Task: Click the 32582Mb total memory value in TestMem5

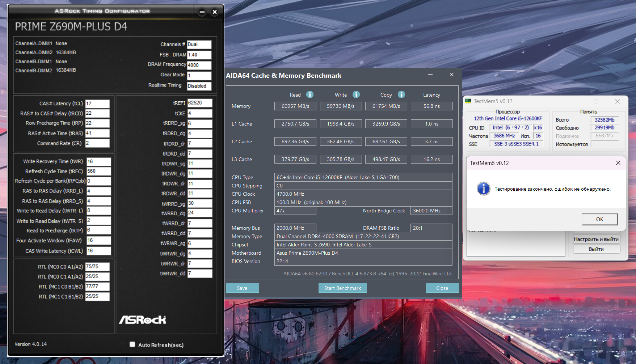Action: [x=605, y=120]
